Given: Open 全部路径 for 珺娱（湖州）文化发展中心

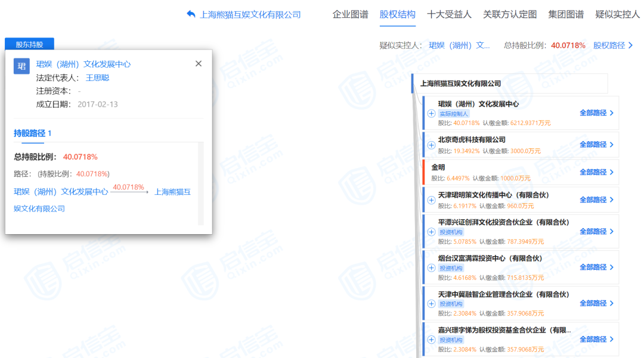Looking at the screenshot, I should click(596, 113).
